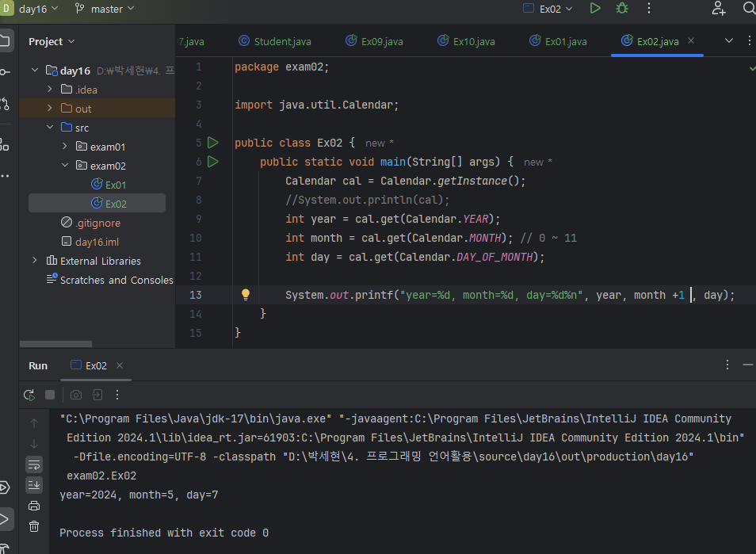Open .gitignore file in tree

[91, 223]
